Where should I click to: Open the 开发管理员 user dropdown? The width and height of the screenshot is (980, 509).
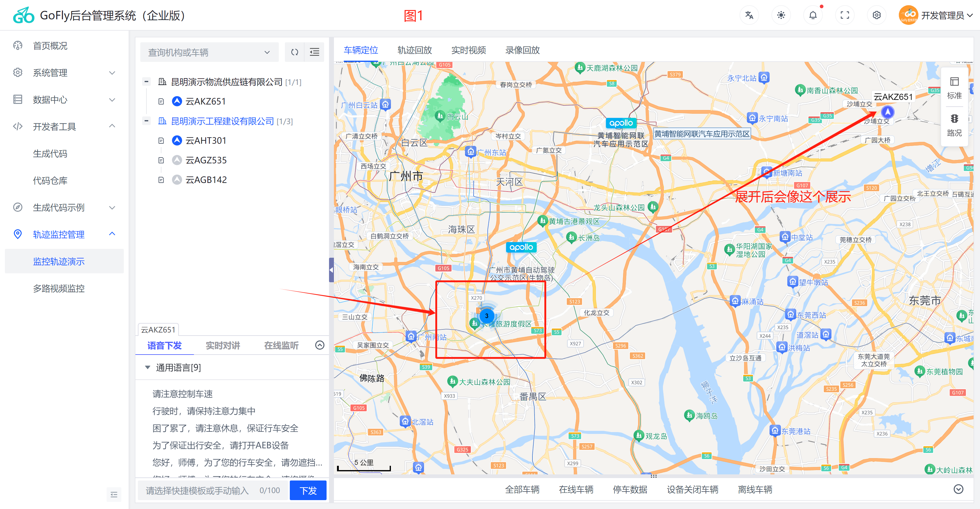pos(947,15)
